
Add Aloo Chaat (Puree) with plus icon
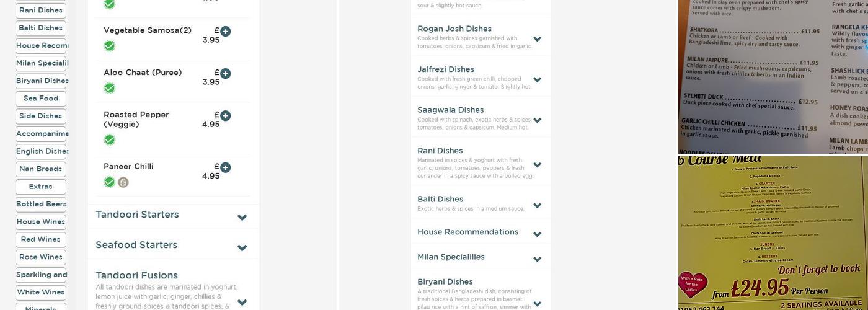(225, 74)
